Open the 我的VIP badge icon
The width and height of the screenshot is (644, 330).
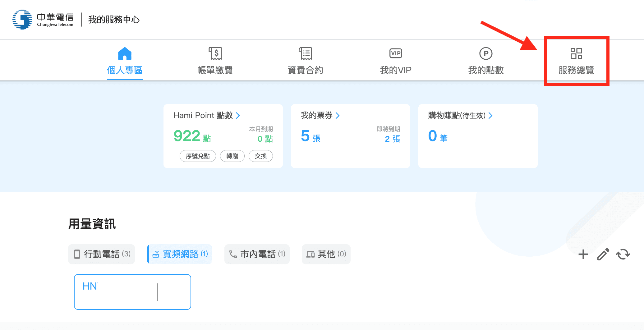pyautogui.click(x=396, y=53)
